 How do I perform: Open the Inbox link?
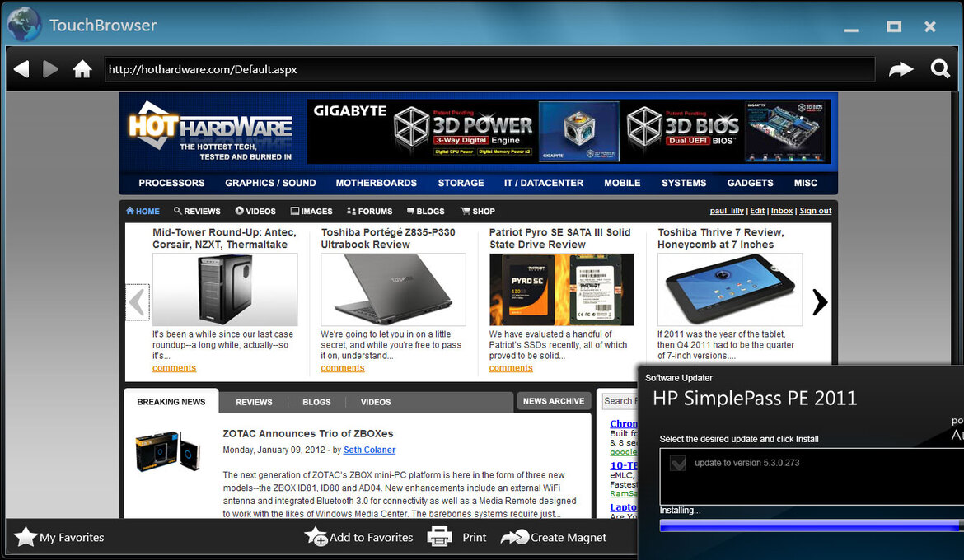(x=782, y=211)
